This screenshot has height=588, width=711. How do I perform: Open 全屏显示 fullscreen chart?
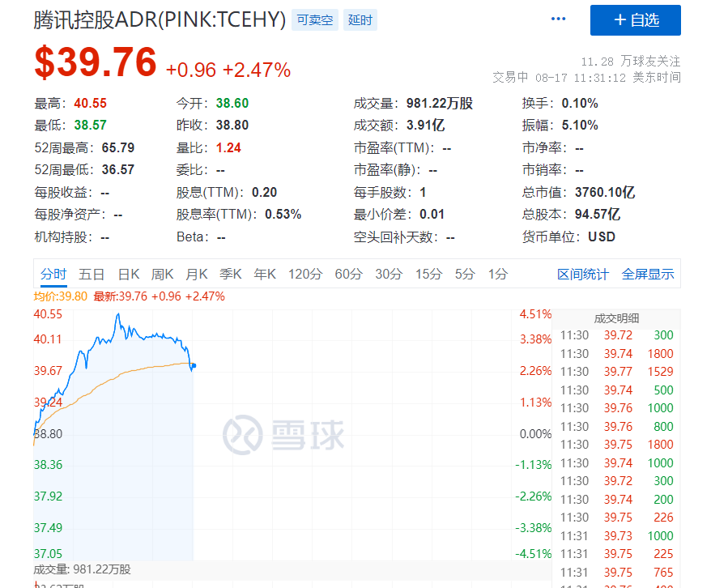[x=648, y=274]
